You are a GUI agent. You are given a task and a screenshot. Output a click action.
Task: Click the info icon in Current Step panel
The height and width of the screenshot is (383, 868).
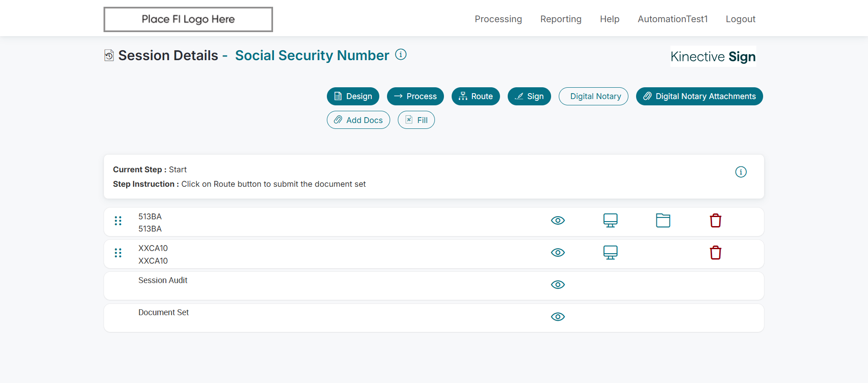click(741, 172)
